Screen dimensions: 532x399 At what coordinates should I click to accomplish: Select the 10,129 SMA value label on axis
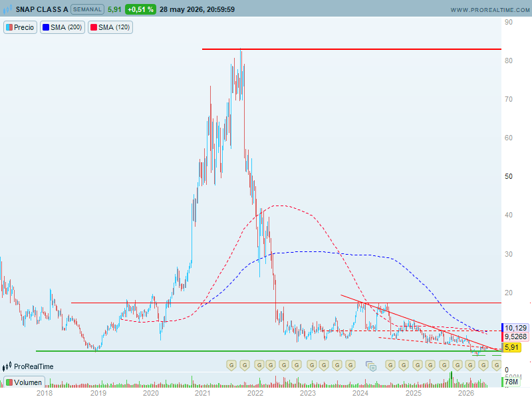515,328
